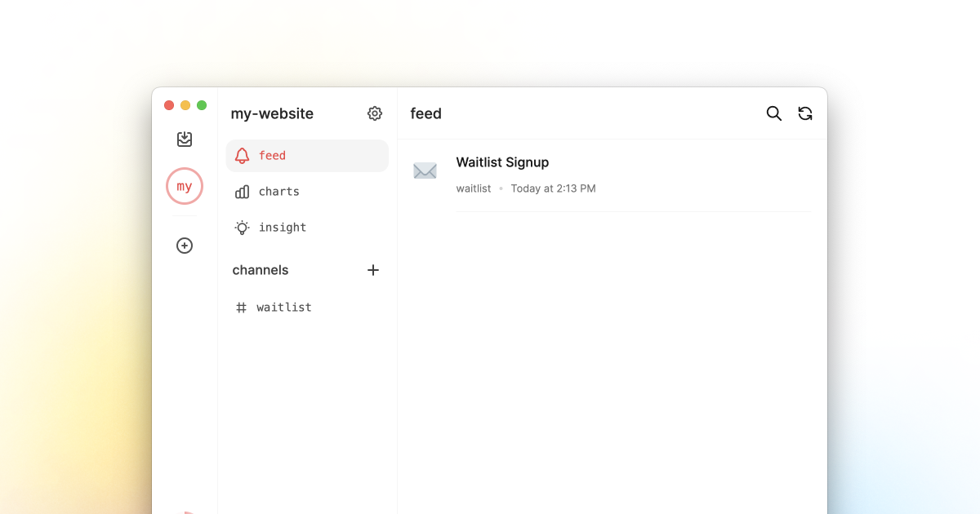Maximize the window with green button
This screenshot has width=980, height=514.
pos(202,105)
